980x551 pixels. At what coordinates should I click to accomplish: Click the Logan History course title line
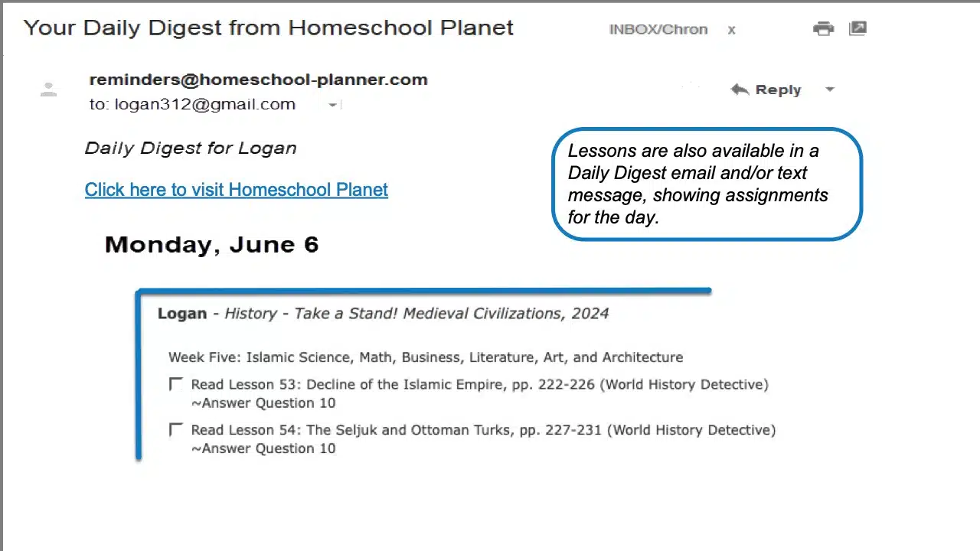(x=383, y=314)
